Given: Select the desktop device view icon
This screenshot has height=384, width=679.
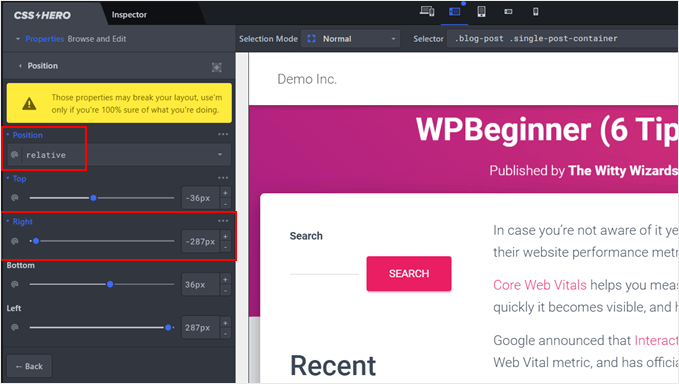Looking at the screenshot, I should pyautogui.click(x=427, y=11).
